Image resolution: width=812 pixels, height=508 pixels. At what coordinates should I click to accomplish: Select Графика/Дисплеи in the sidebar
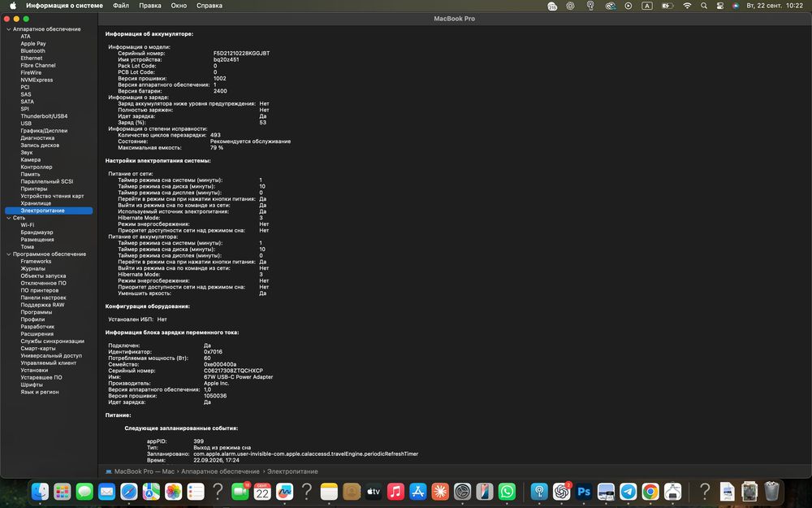click(44, 131)
